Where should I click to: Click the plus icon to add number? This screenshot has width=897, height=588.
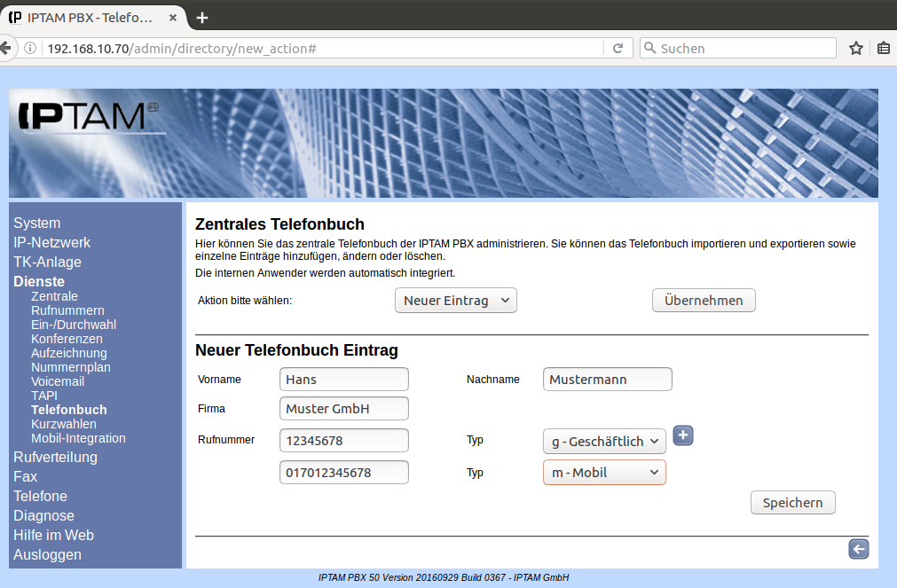click(x=682, y=435)
